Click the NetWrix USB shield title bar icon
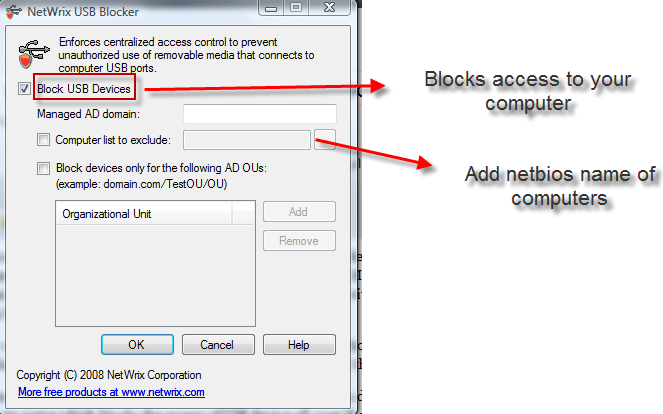The width and height of the screenshot is (663, 414). point(14,11)
